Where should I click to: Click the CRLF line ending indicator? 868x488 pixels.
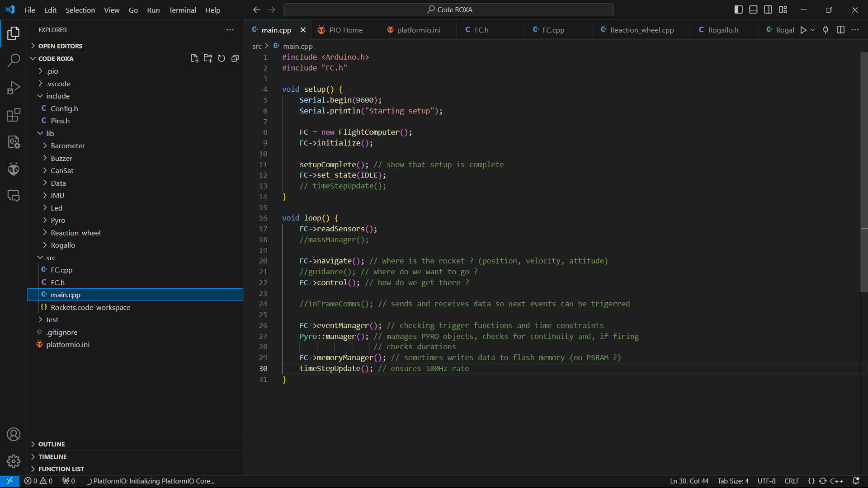tap(792, 481)
